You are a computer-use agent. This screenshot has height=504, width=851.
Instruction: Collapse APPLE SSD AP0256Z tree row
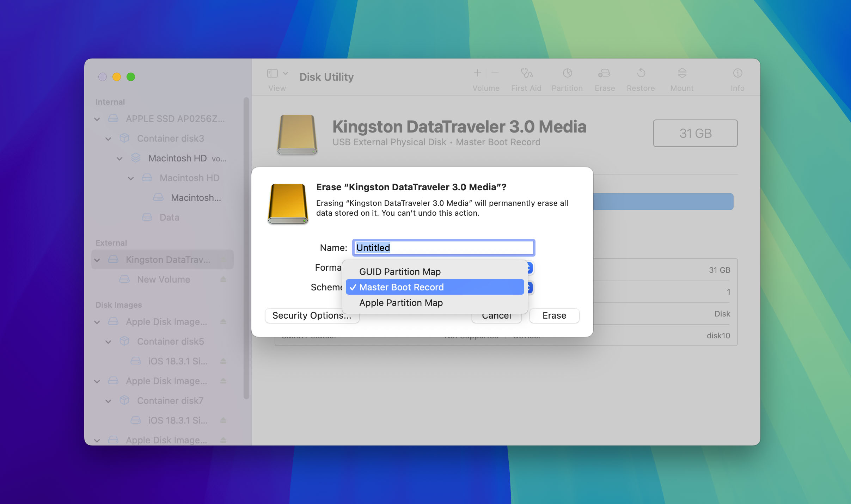97,119
